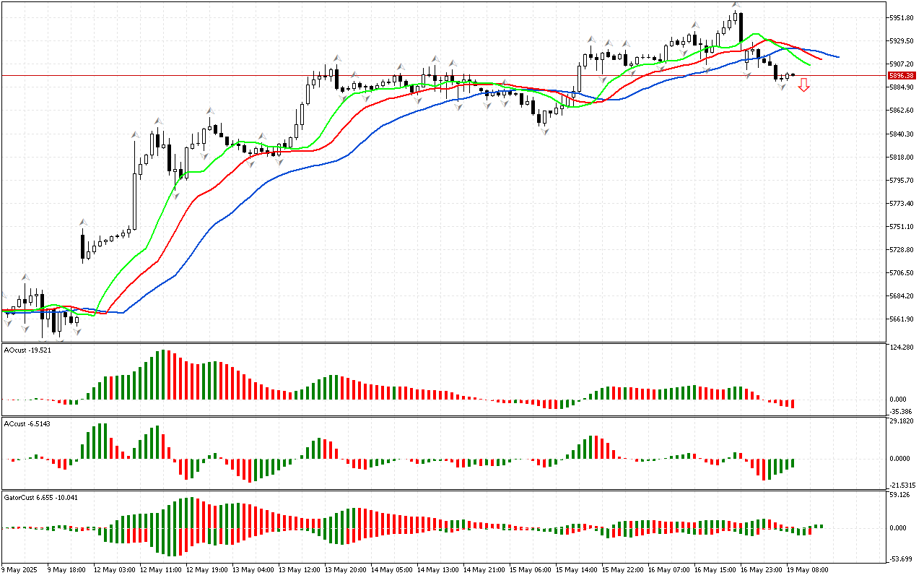The width and height of the screenshot is (924, 578).
Task: Click the up fractal above the 9 May high
Action: (25, 277)
